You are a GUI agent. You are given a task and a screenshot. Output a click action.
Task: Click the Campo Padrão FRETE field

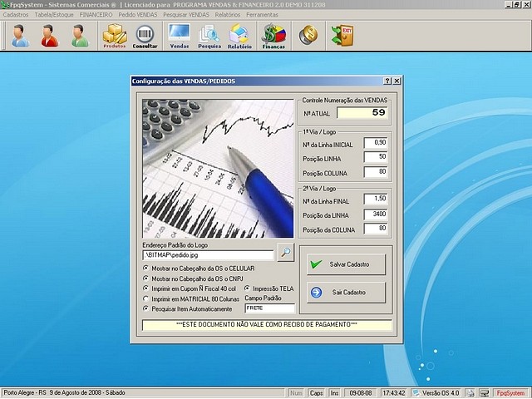(x=264, y=308)
